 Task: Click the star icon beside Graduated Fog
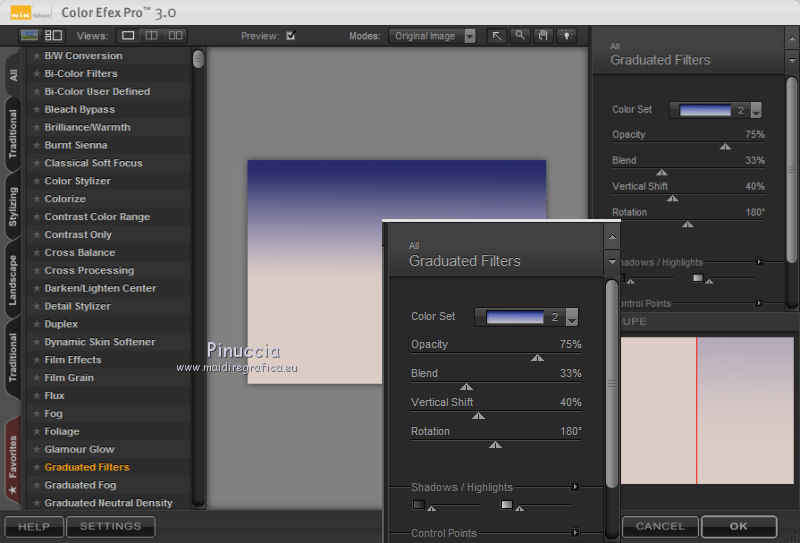coord(37,485)
